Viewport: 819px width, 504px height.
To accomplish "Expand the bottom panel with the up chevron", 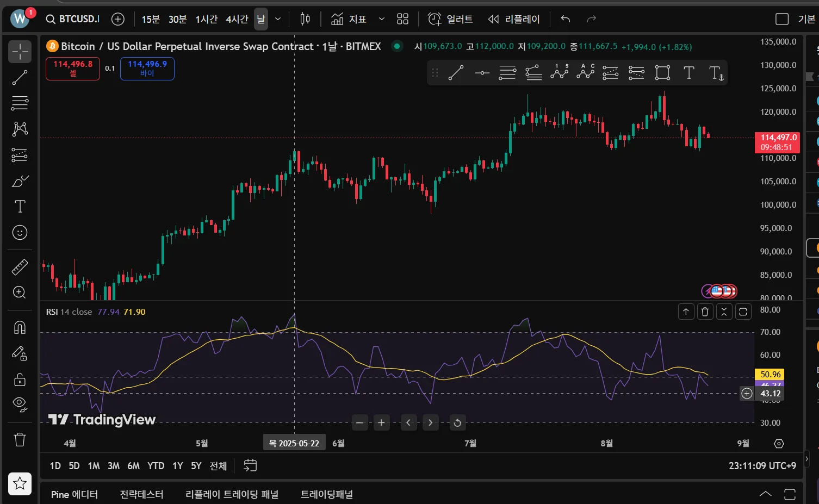I will click(x=765, y=494).
